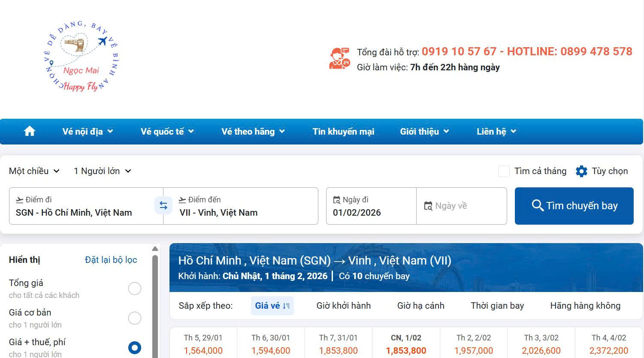The image size is (644, 358).
Task: Click the sort arrows icon next to Giá vé
Action: [x=286, y=305]
